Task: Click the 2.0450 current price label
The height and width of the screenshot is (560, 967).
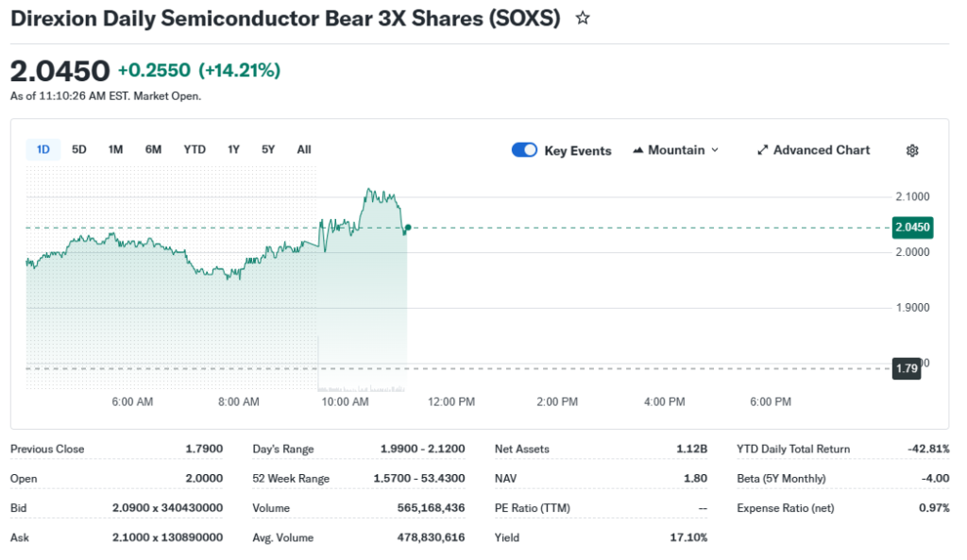Action: pos(912,227)
